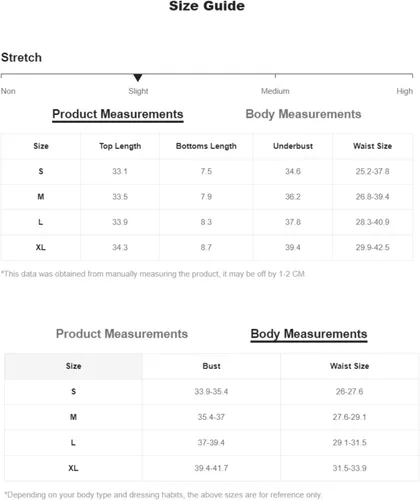420x500 pixels.
Task: Click the Stretch slider triangle marker
Action: tap(138, 78)
